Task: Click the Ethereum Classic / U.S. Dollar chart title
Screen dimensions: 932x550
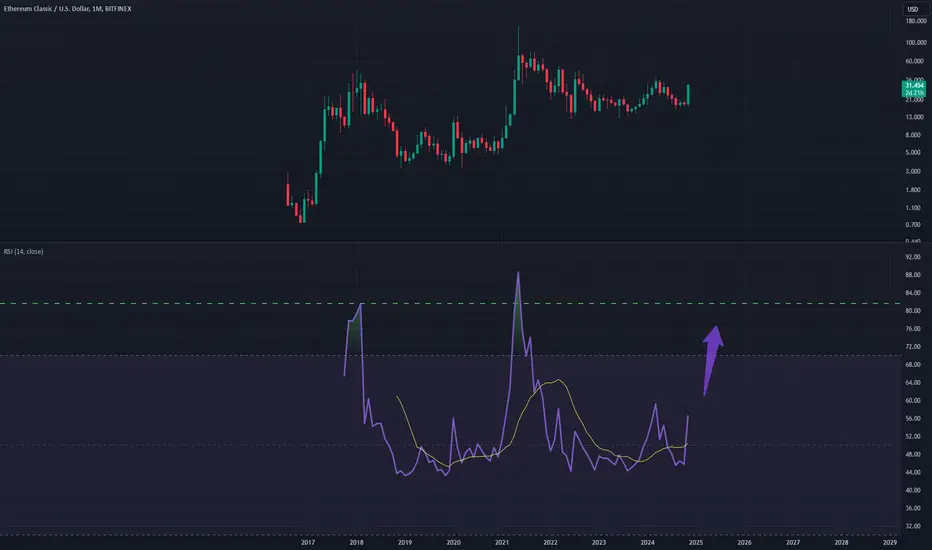Action: 68,9
